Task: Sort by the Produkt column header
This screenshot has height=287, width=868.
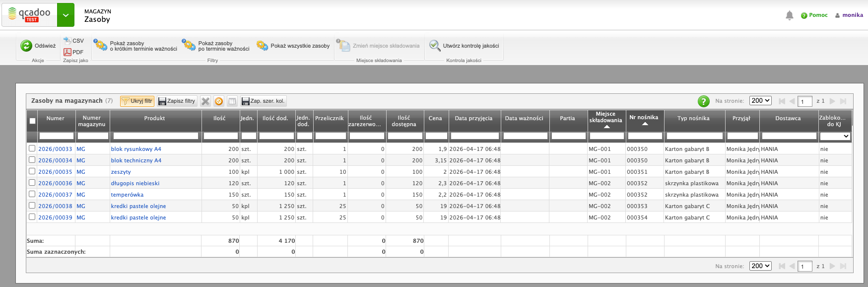Action: pyautogui.click(x=155, y=118)
